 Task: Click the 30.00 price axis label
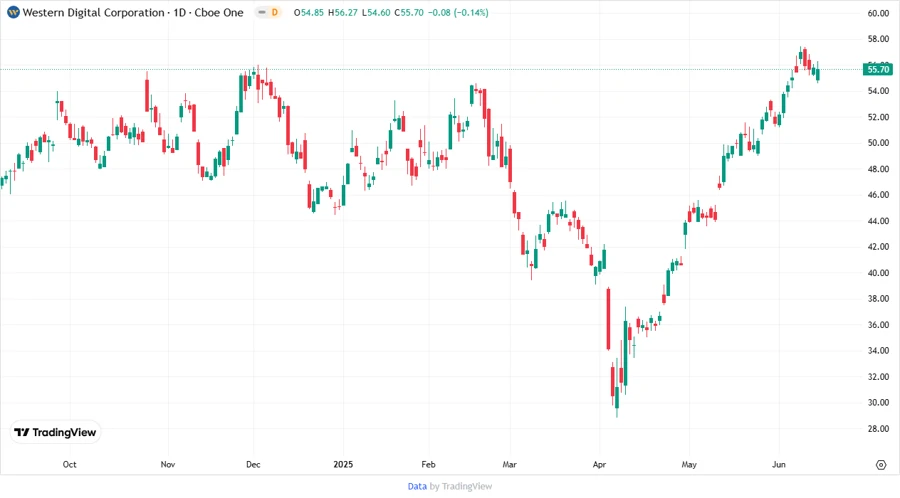point(878,402)
